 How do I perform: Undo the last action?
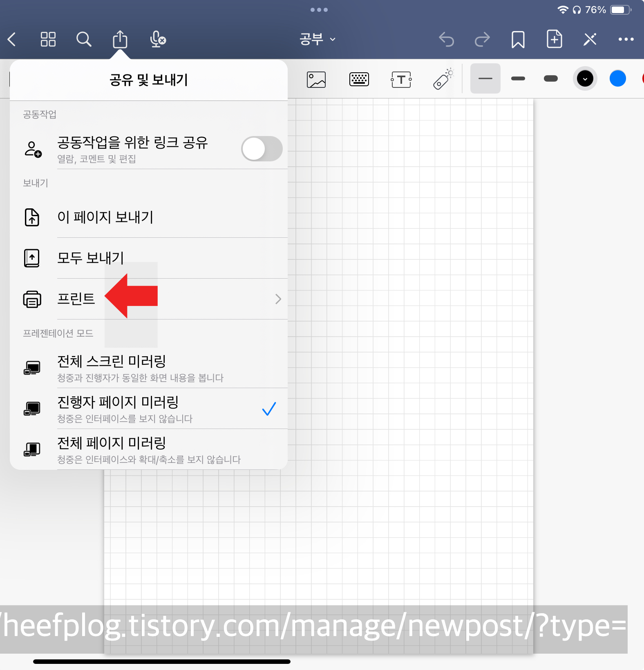(446, 40)
